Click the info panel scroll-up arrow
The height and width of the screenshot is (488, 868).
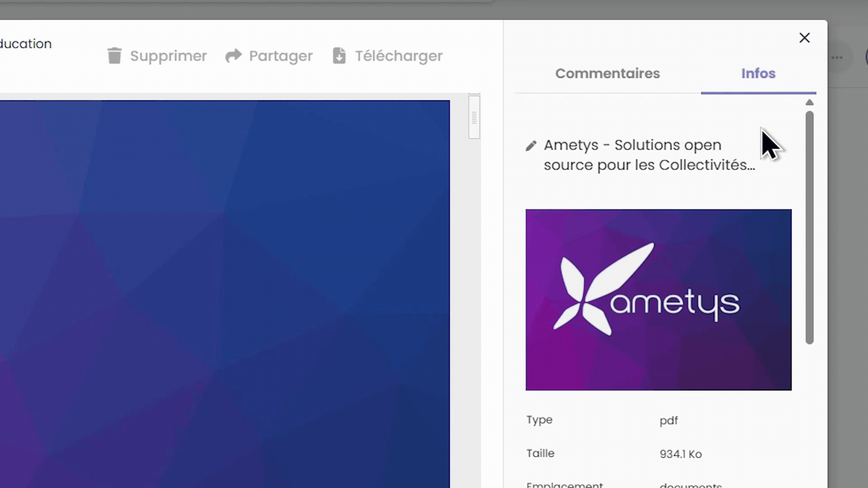point(809,103)
